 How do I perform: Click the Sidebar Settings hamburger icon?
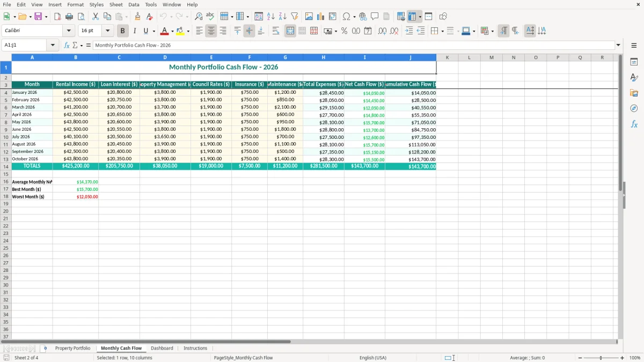point(634,46)
